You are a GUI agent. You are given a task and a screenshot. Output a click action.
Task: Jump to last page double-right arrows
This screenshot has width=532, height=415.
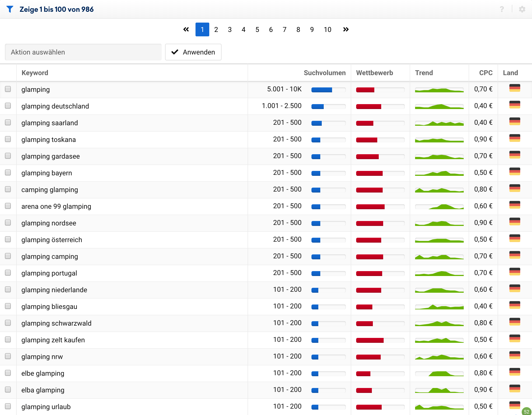[x=346, y=29]
